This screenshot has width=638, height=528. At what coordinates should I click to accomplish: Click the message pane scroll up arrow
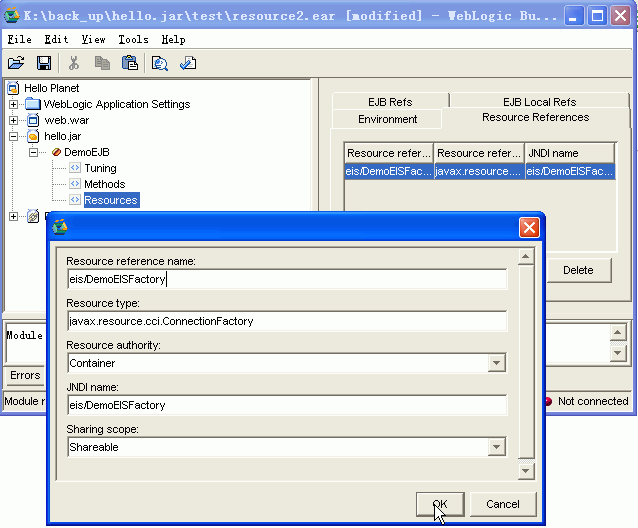tap(618, 333)
